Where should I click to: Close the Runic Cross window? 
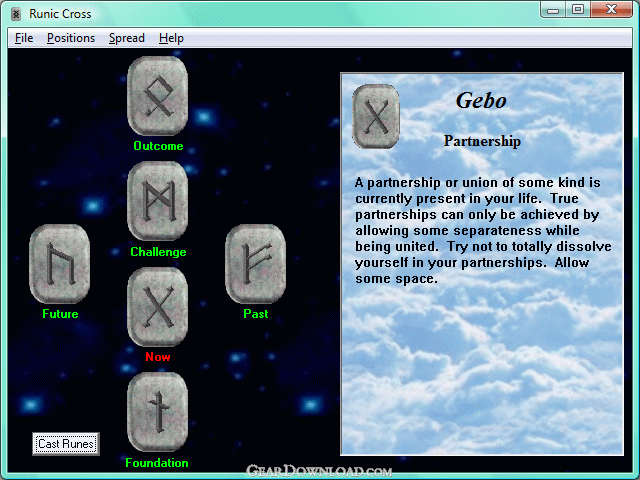[611, 9]
